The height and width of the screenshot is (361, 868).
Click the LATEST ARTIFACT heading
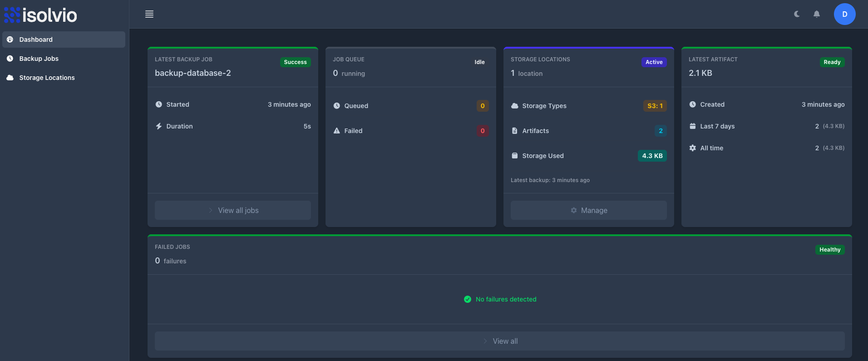click(713, 59)
